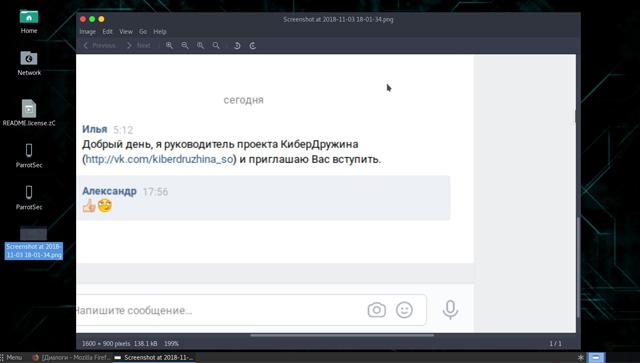Open the Network desktop icon
The height and width of the screenshot is (363, 640).
coord(29,64)
